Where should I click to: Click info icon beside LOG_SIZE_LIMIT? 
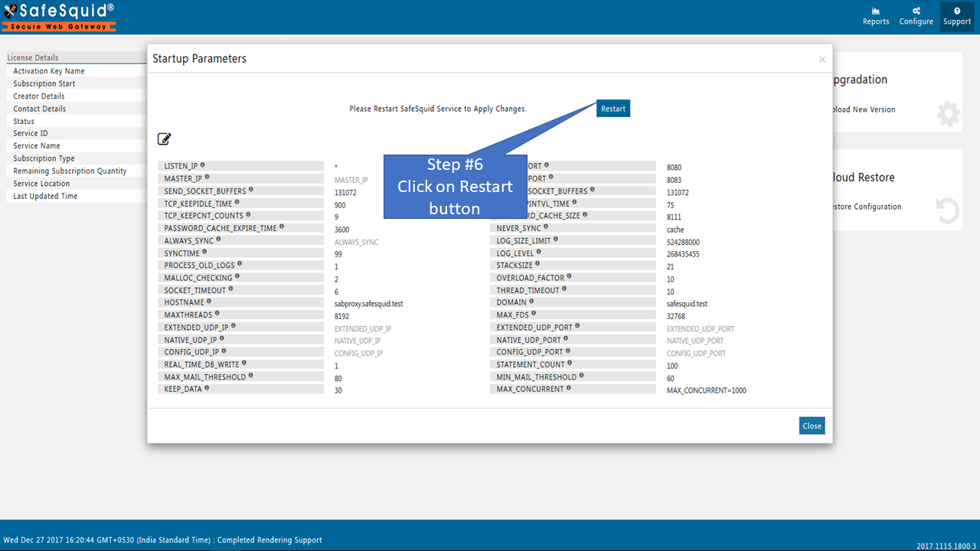[556, 240]
